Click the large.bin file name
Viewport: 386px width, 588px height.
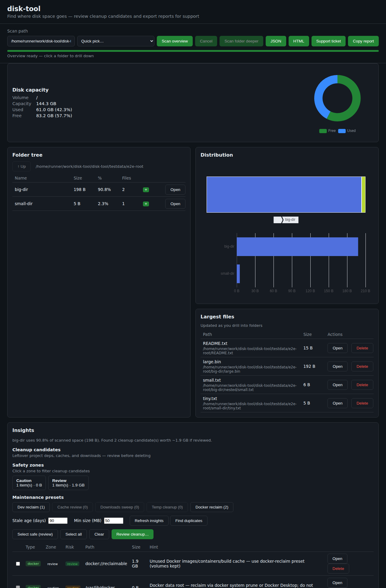click(212, 362)
